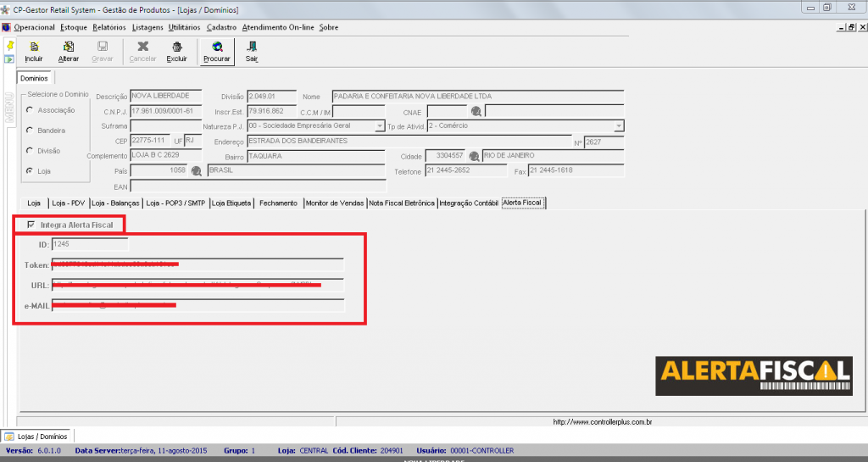The height and width of the screenshot is (462, 868).
Task: Click the URL input field
Action: [x=198, y=285]
